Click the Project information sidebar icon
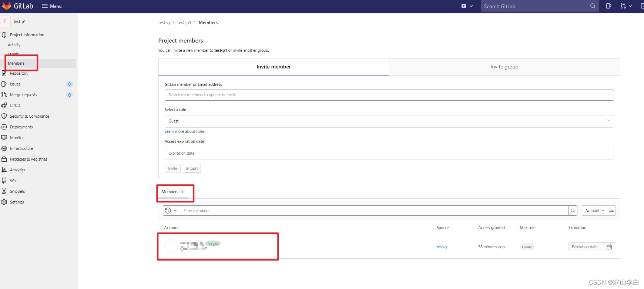This screenshot has height=289, width=644. tap(4, 35)
